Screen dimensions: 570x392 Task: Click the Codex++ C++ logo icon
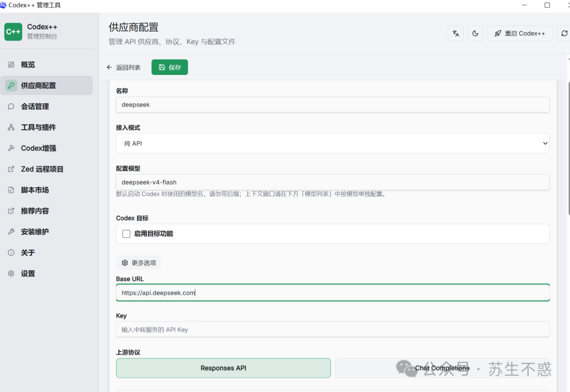(x=13, y=32)
